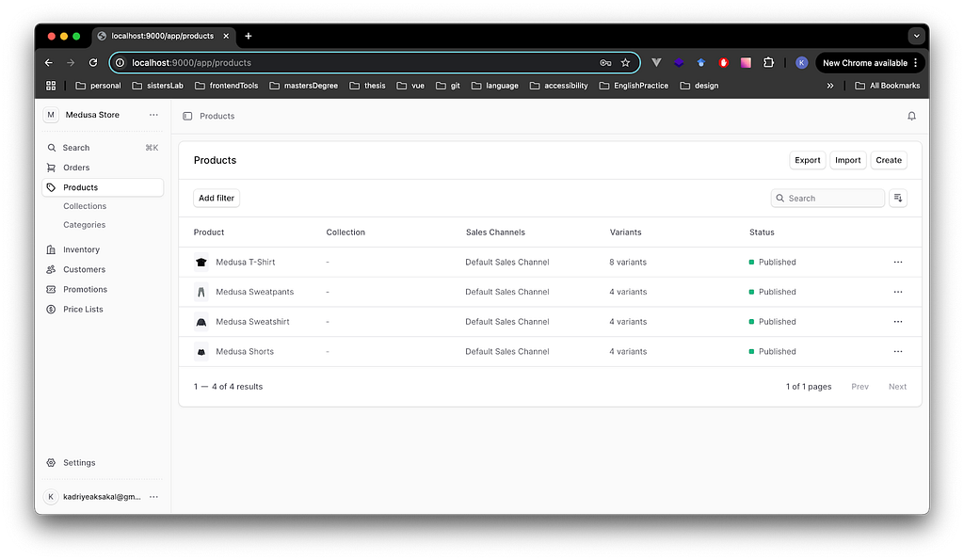Show more bookmarks chevron
Image resolution: width=964 pixels, height=560 pixels.
(830, 86)
